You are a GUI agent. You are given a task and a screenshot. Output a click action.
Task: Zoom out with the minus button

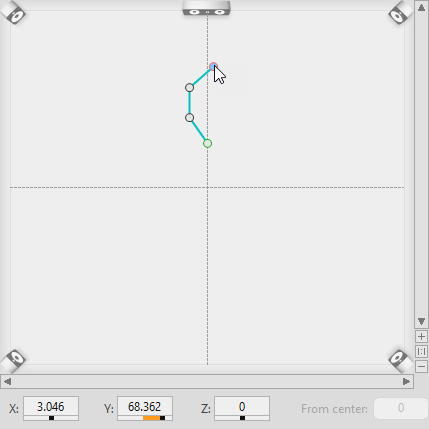(421, 367)
